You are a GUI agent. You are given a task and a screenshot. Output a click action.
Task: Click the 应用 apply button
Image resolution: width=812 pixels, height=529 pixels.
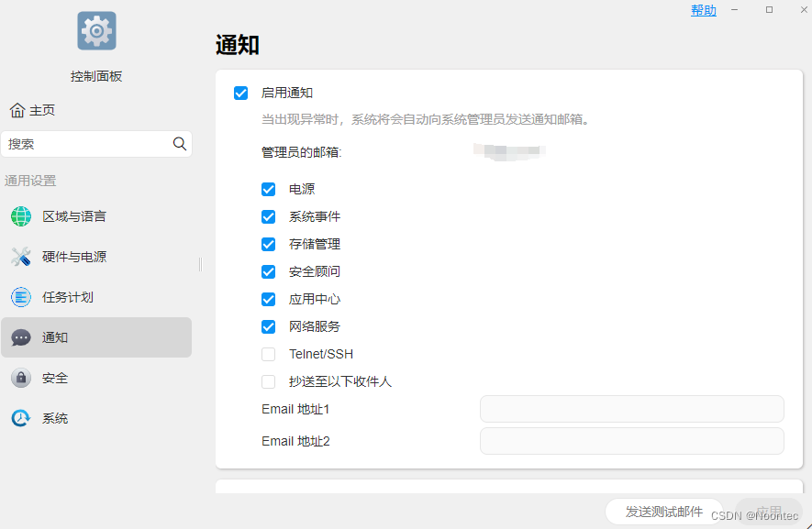[x=769, y=512]
